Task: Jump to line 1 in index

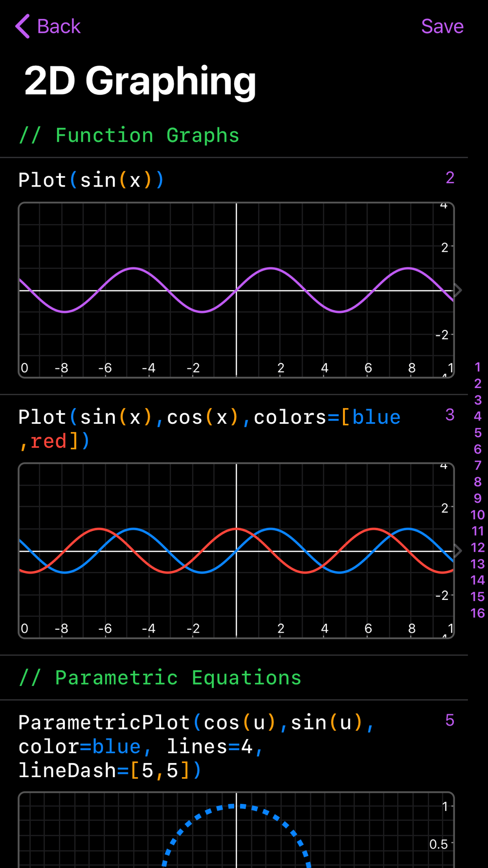Action: (x=478, y=367)
